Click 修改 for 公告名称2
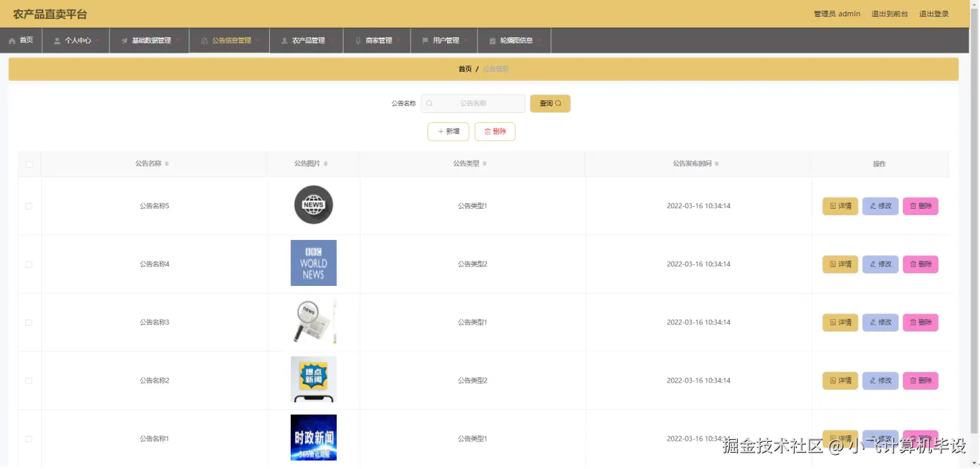 point(881,380)
